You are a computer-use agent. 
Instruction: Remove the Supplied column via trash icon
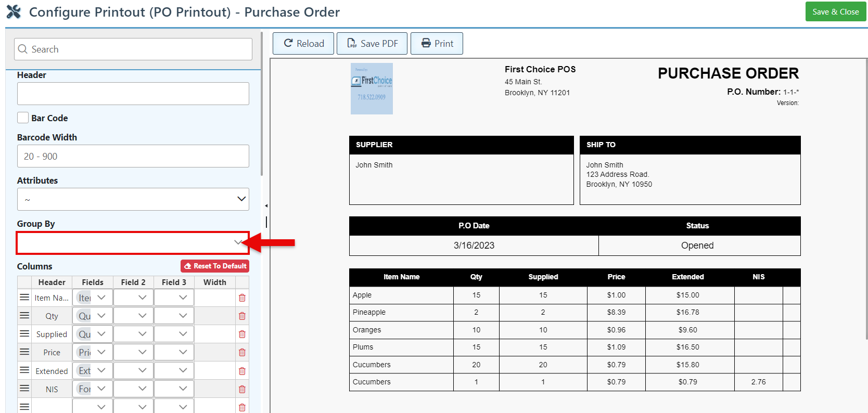(242, 334)
